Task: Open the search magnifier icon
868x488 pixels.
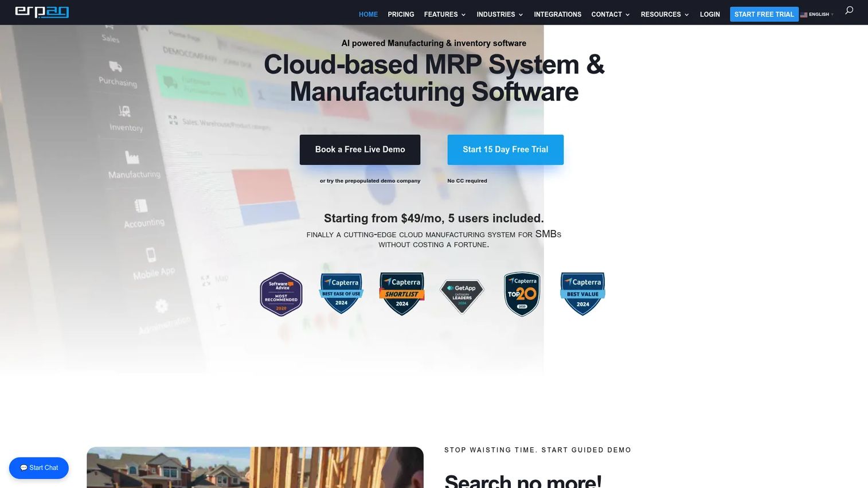Action: pos(849,10)
